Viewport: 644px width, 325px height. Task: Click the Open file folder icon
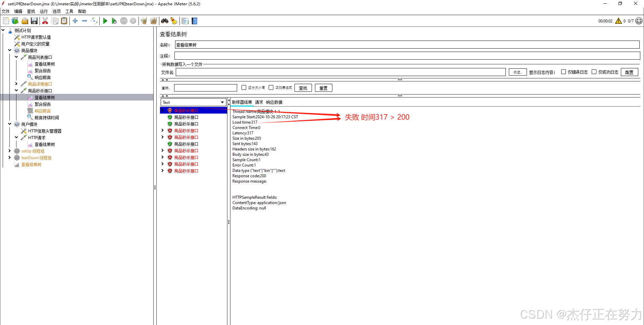click(x=24, y=21)
